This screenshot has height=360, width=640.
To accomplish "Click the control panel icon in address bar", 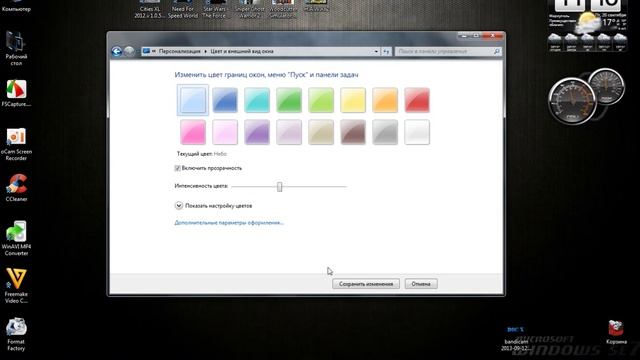I will (146, 51).
